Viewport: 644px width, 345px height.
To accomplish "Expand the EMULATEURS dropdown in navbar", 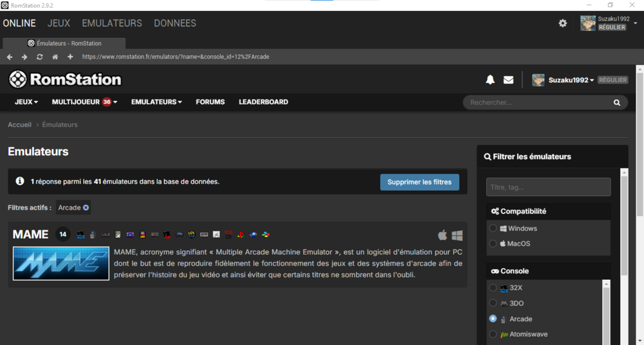I will click(x=156, y=102).
